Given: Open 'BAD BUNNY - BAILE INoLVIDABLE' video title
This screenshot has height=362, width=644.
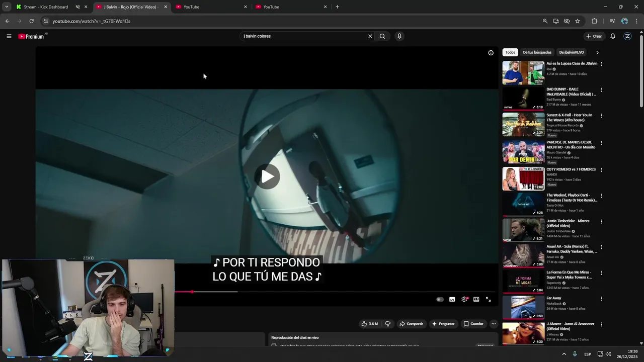Looking at the screenshot, I should tap(572, 92).
